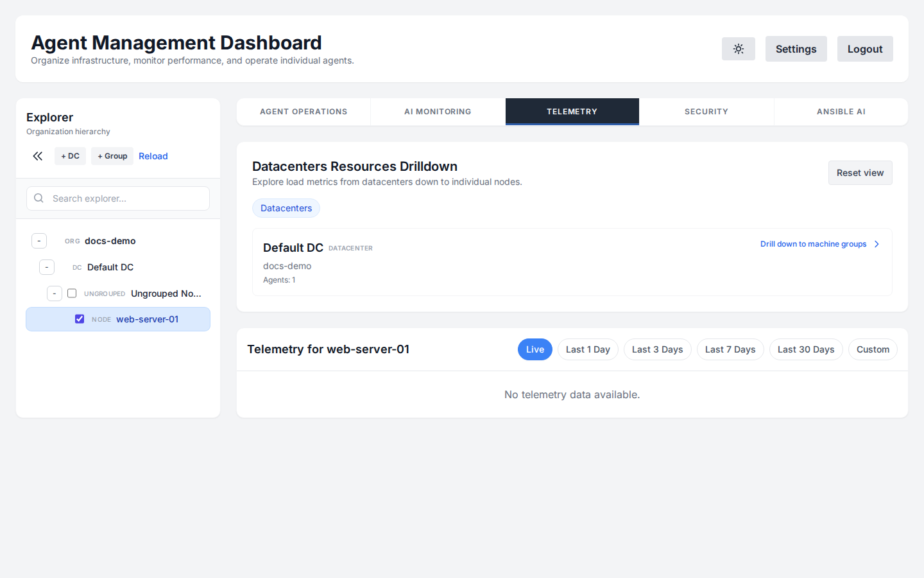924x578 pixels.
Task: Click the magnifier icon in the search box
Action: (38, 198)
